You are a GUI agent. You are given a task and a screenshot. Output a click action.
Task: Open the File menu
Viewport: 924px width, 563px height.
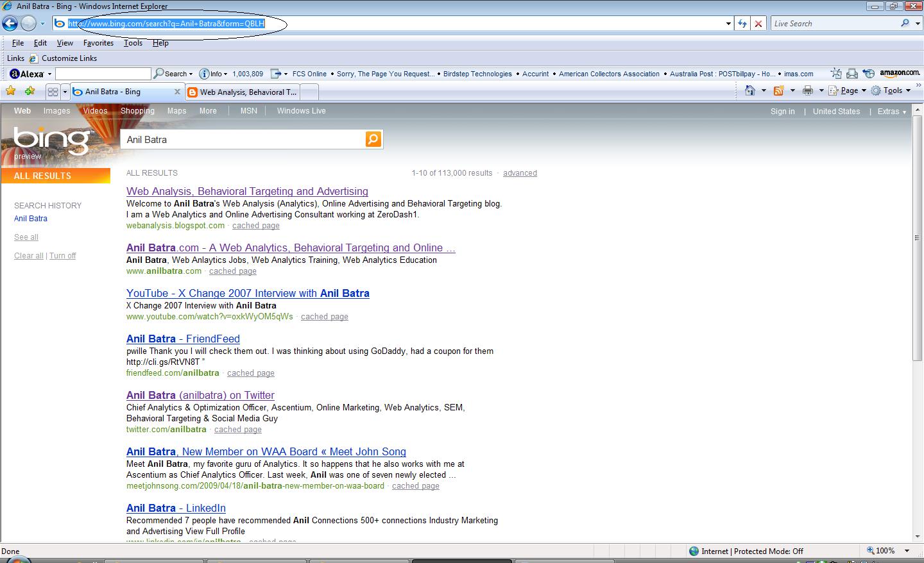(18, 43)
